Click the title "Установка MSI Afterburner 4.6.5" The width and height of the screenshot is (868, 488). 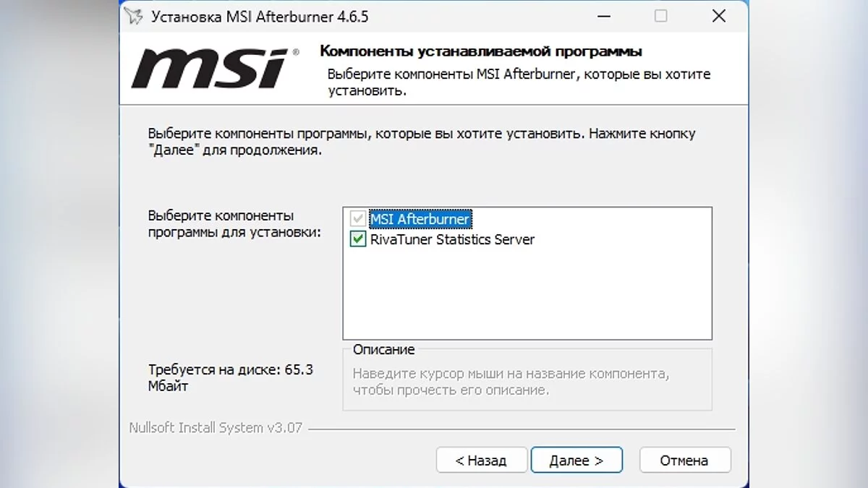pos(260,17)
